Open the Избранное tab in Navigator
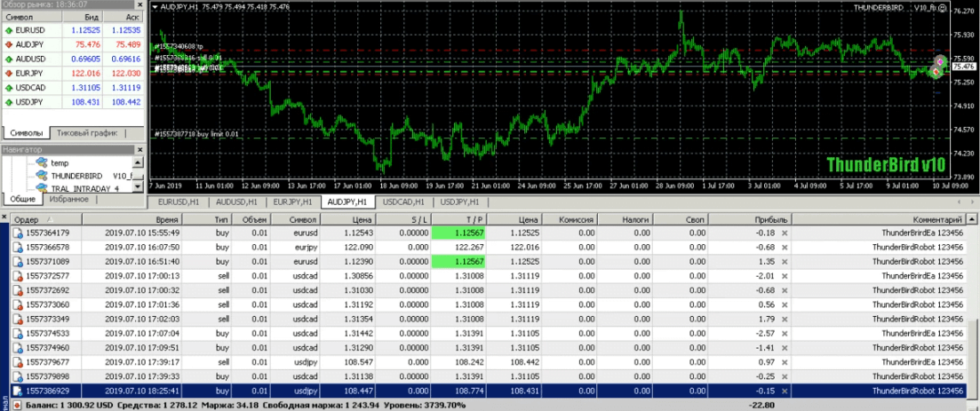 68,200
